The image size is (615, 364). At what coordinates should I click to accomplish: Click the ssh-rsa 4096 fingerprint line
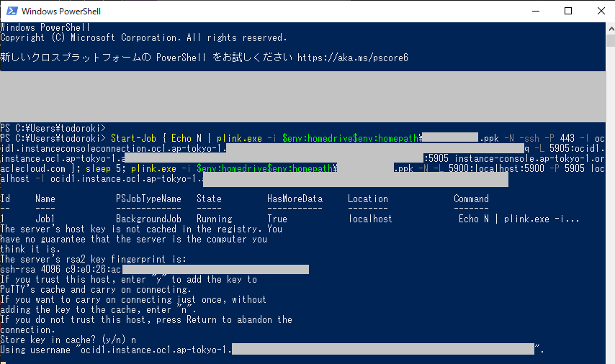155,269
